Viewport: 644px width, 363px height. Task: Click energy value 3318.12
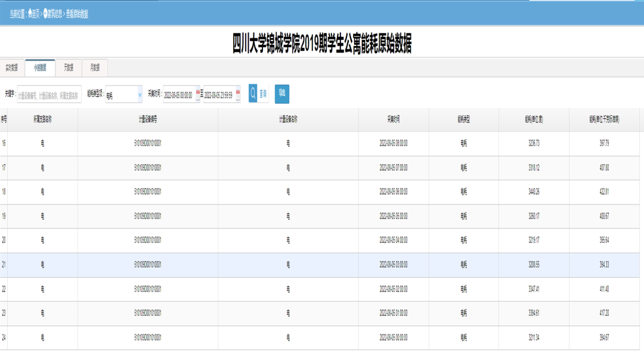(534, 168)
